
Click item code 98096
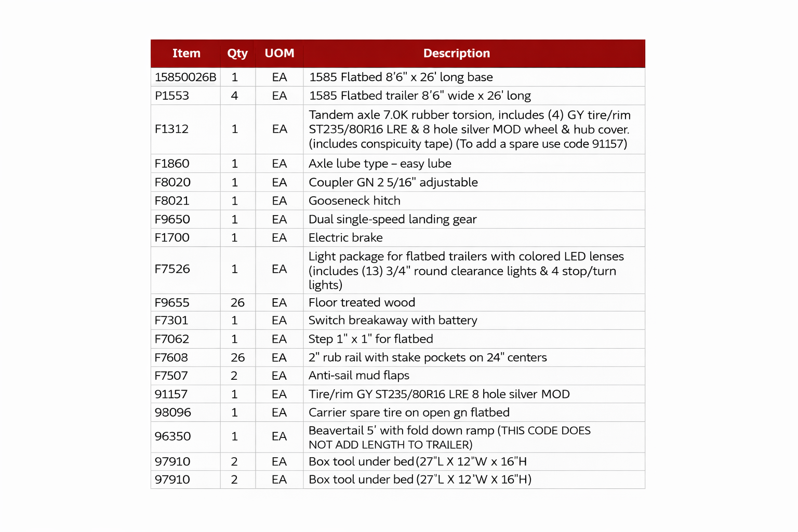(x=173, y=413)
